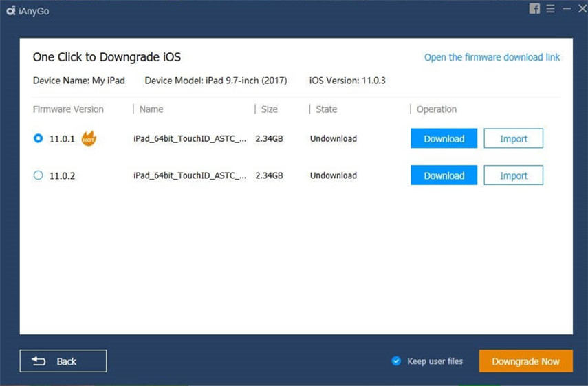The width and height of the screenshot is (588, 386).
Task: Toggle the Keep user files checkbox
Action: click(396, 361)
